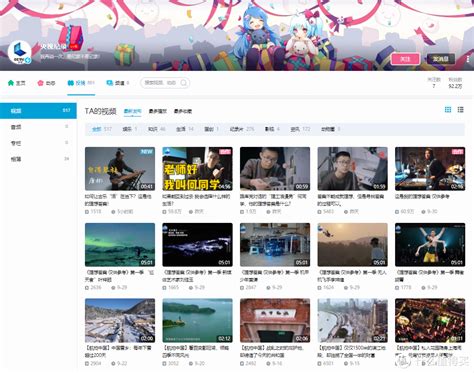Open the 老师好 我叫何同学 video thumbnail
This screenshot has width=474, height=373.
(197, 169)
